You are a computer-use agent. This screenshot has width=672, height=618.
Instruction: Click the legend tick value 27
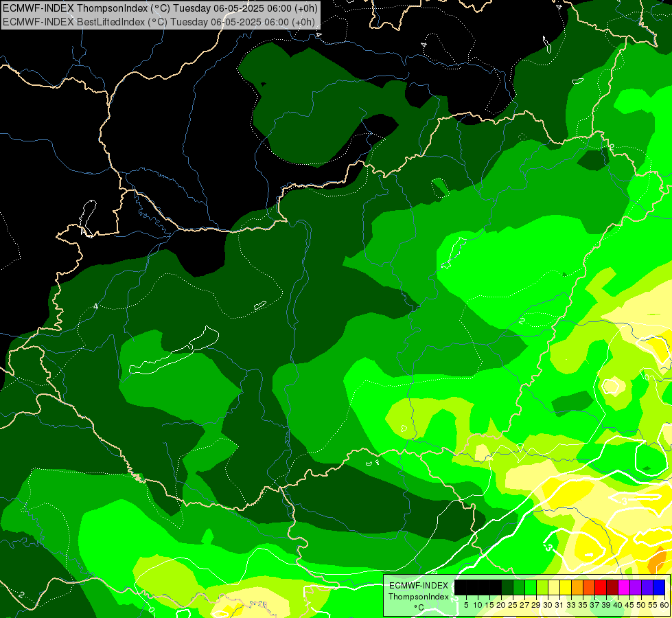click(x=524, y=605)
